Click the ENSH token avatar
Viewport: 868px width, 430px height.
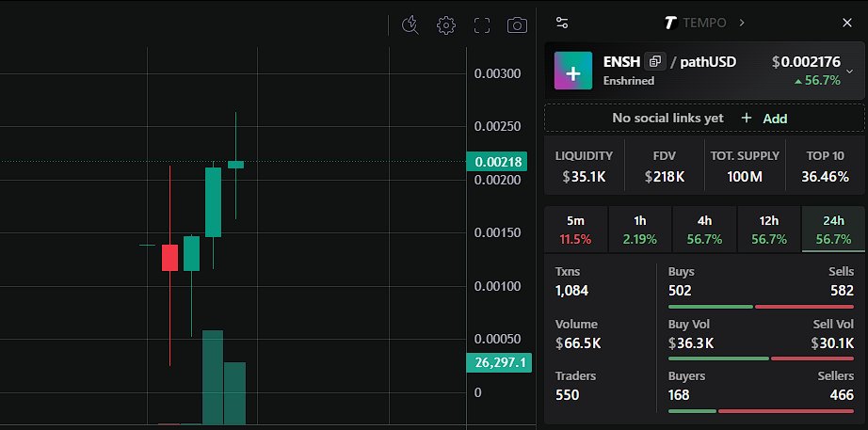coord(573,71)
